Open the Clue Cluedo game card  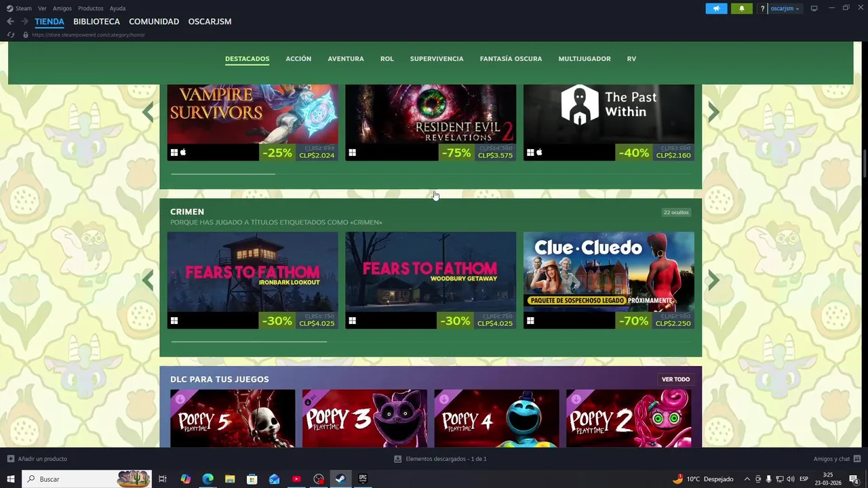point(608,281)
